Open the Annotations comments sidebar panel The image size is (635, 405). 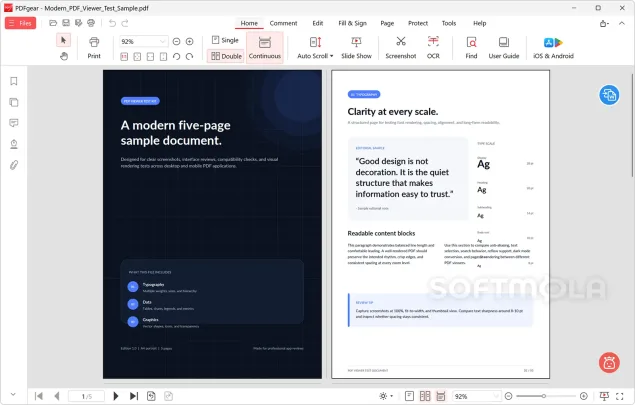coord(14,123)
